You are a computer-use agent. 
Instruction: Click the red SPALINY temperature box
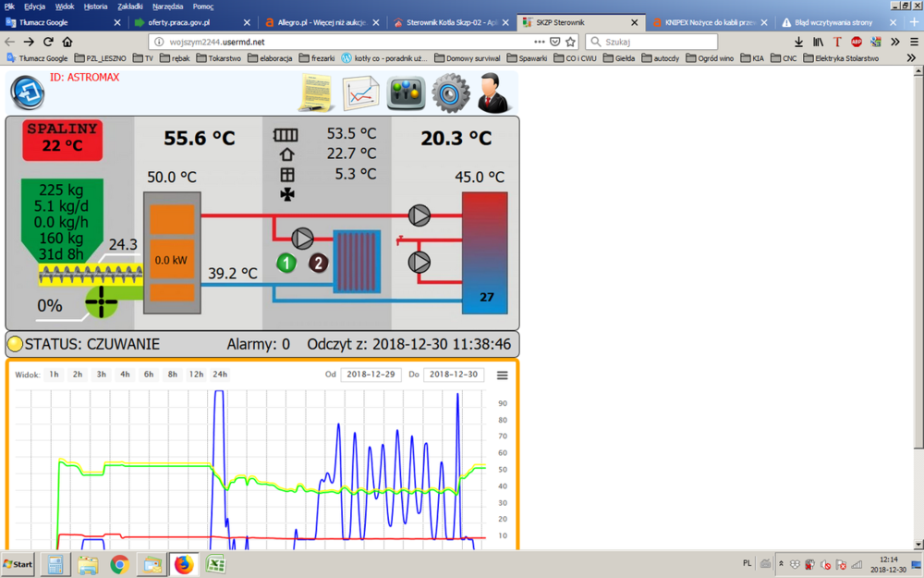click(62, 138)
